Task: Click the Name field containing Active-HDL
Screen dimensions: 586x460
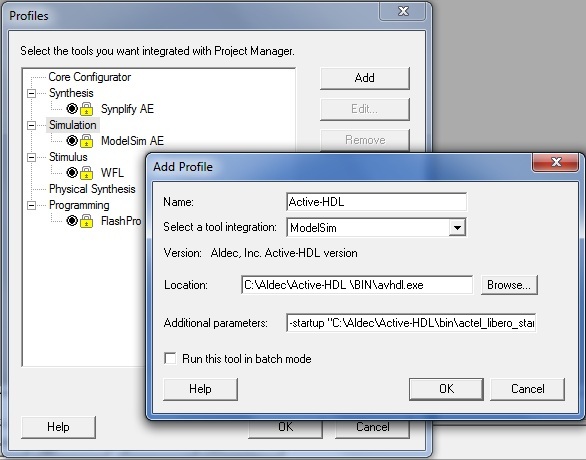Action: coord(376,202)
